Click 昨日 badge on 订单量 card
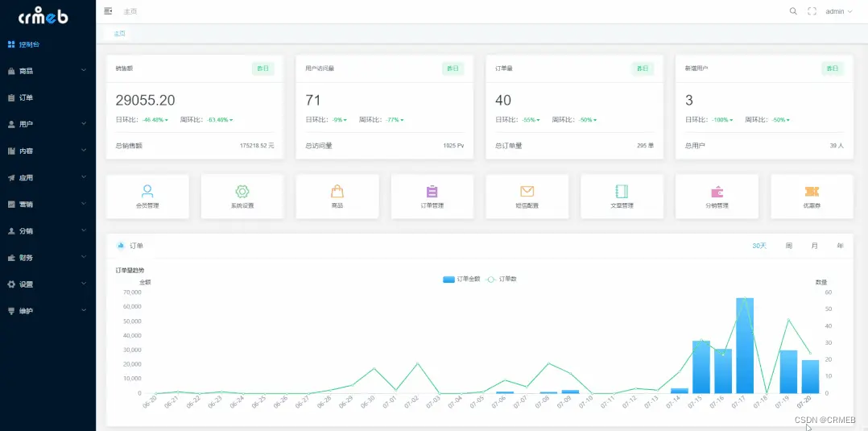 [x=643, y=68]
